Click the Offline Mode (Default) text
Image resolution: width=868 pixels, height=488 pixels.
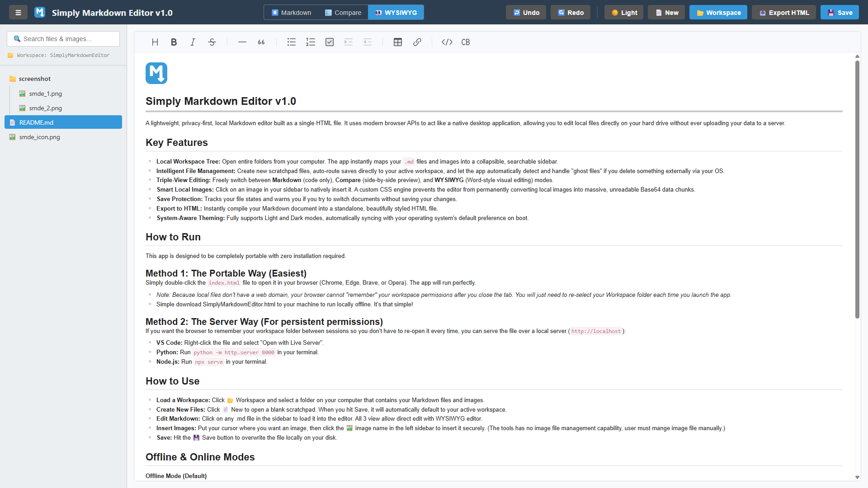click(176, 476)
